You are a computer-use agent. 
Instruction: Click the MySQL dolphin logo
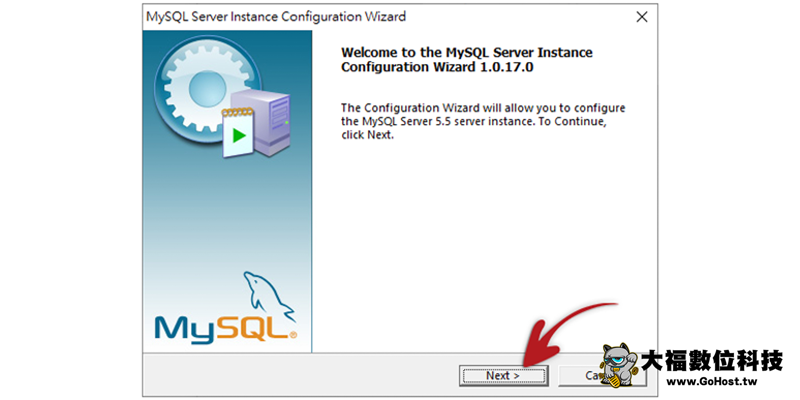click(x=225, y=307)
